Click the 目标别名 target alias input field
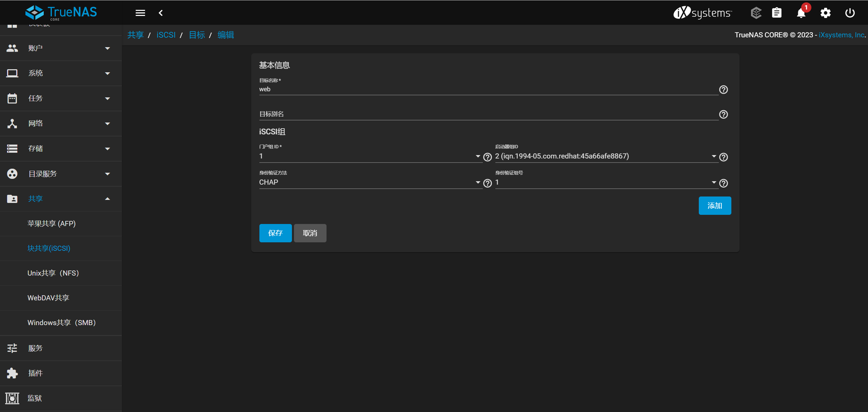The height and width of the screenshot is (412, 868). click(488, 114)
